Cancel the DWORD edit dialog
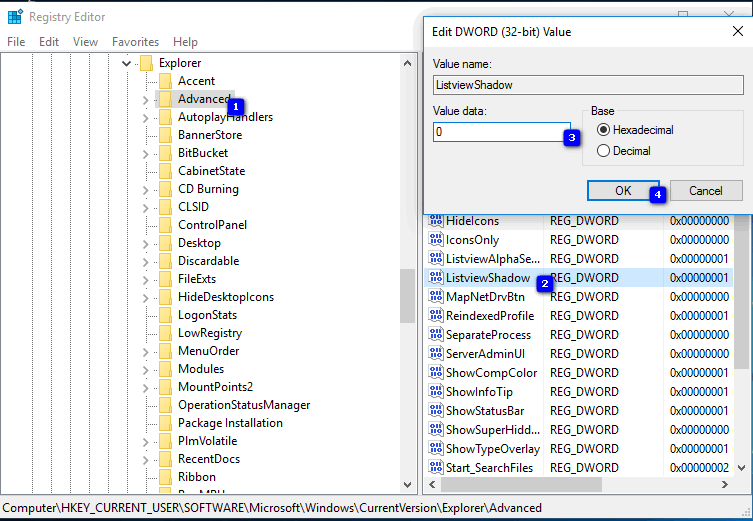 click(x=706, y=191)
